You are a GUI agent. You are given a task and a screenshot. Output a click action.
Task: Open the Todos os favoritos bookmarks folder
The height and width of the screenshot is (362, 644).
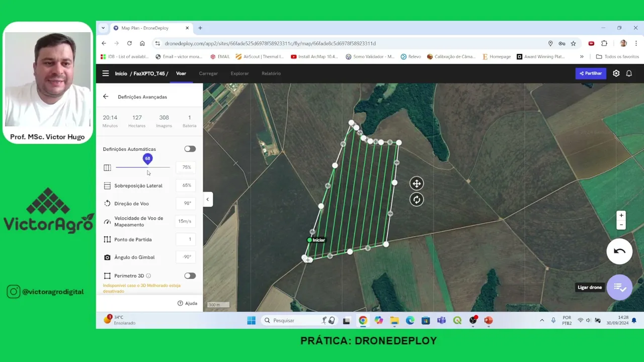(617, 57)
